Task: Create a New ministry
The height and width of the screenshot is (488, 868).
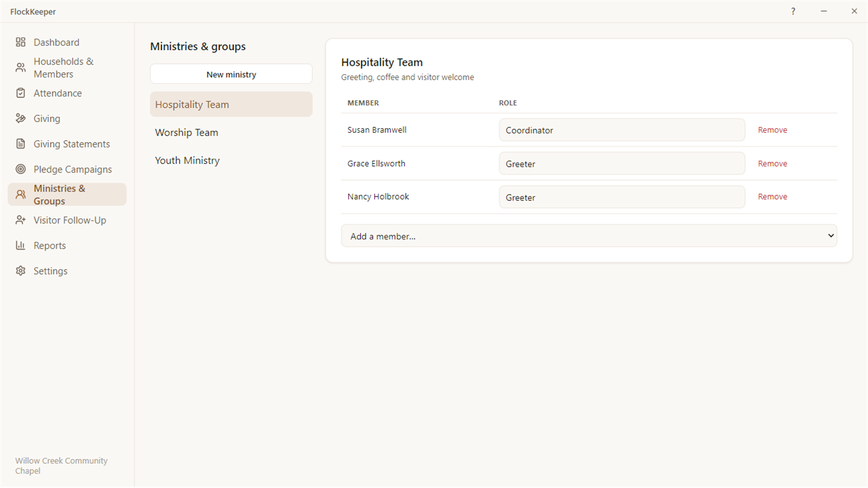Action: click(231, 74)
